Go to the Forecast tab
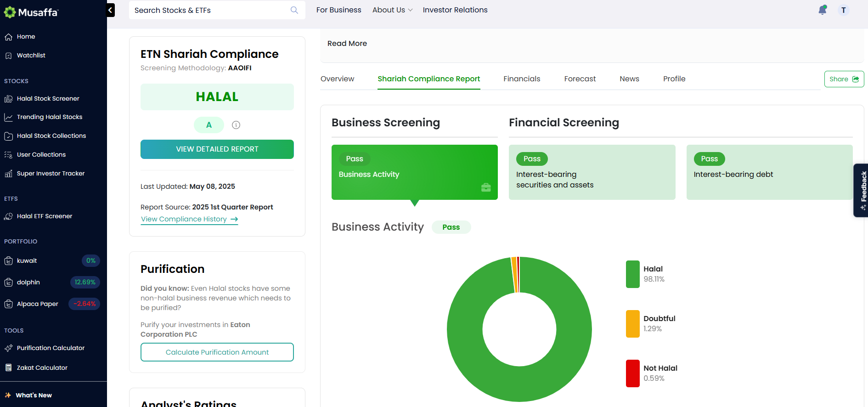Image resolution: width=868 pixels, height=407 pixels. [580, 79]
